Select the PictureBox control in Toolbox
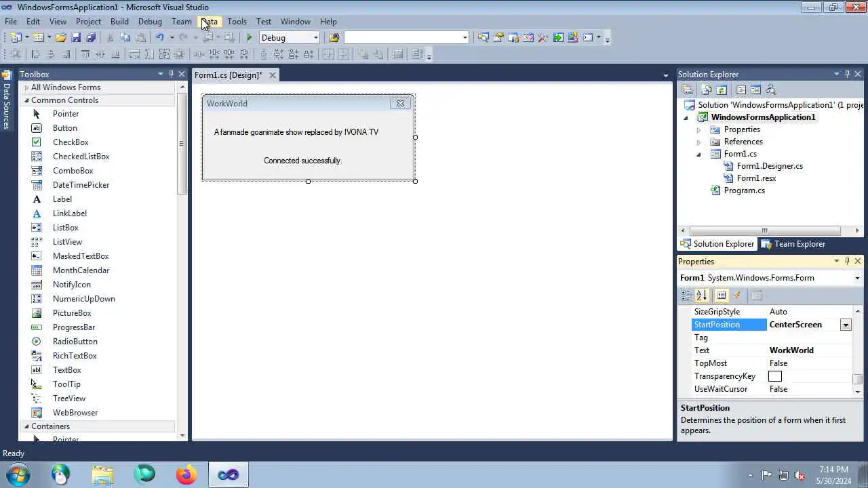This screenshot has width=868, height=488. pos(72,313)
